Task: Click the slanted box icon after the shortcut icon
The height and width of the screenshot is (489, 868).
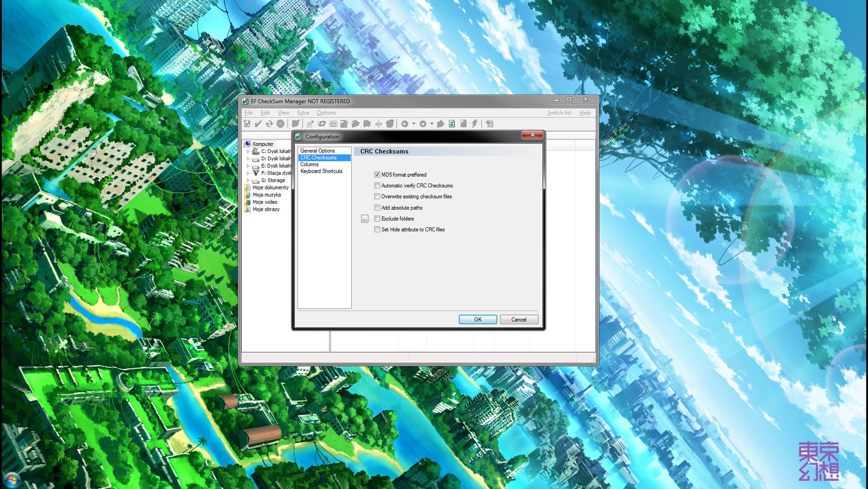Action: (x=322, y=124)
